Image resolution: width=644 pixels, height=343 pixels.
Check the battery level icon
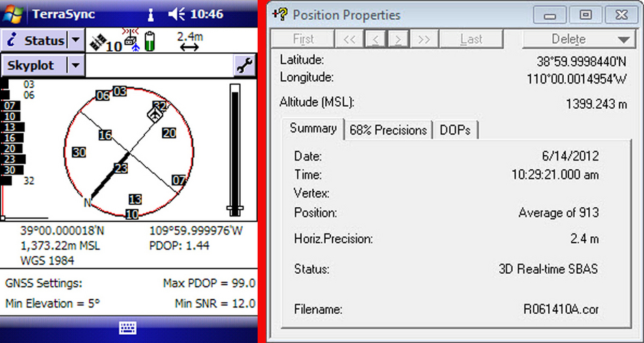[x=150, y=41]
